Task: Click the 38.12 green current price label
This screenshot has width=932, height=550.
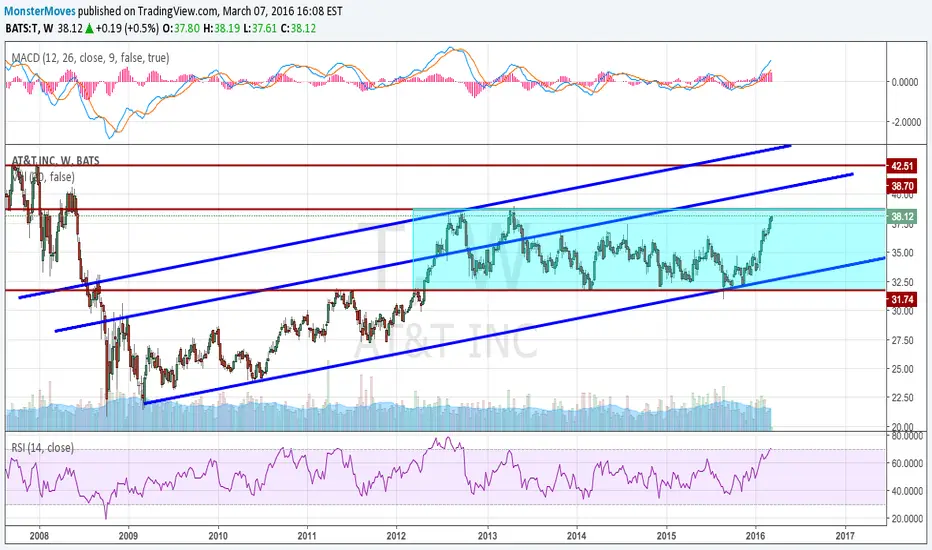Action: (x=902, y=216)
